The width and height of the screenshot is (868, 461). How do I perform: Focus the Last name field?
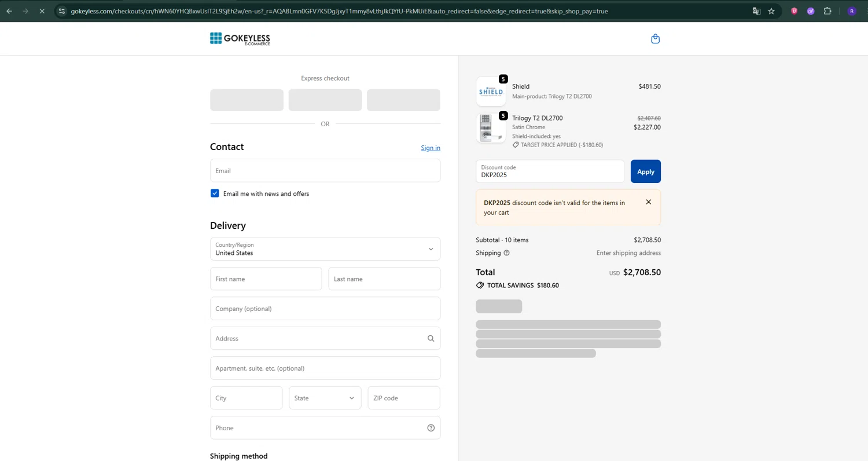384,279
